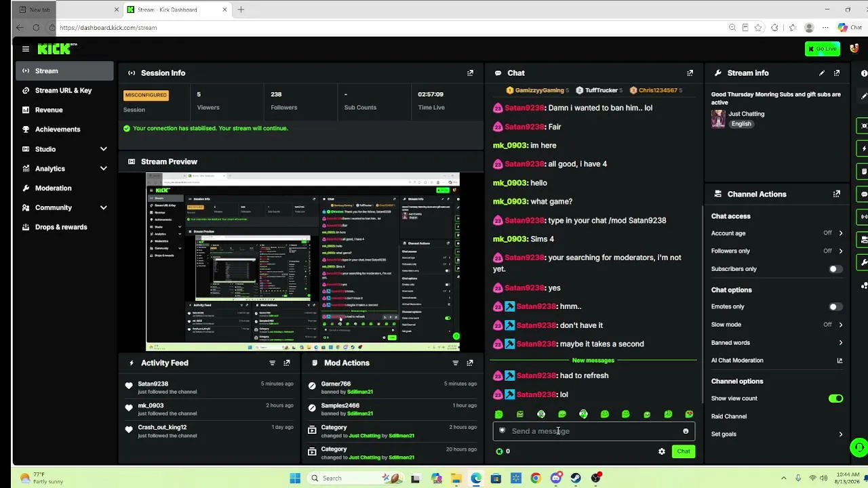
Task: Open Moderation in the sidebar
Action: (x=65, y=188)
